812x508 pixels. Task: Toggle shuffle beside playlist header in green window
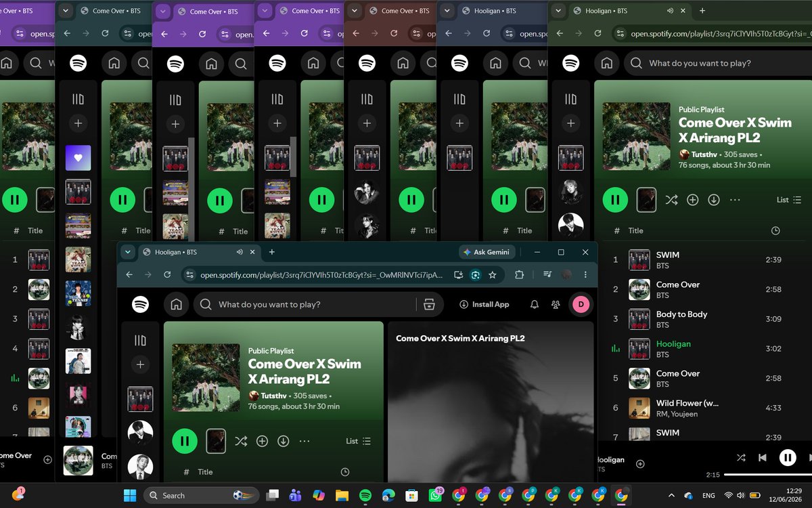671,200
